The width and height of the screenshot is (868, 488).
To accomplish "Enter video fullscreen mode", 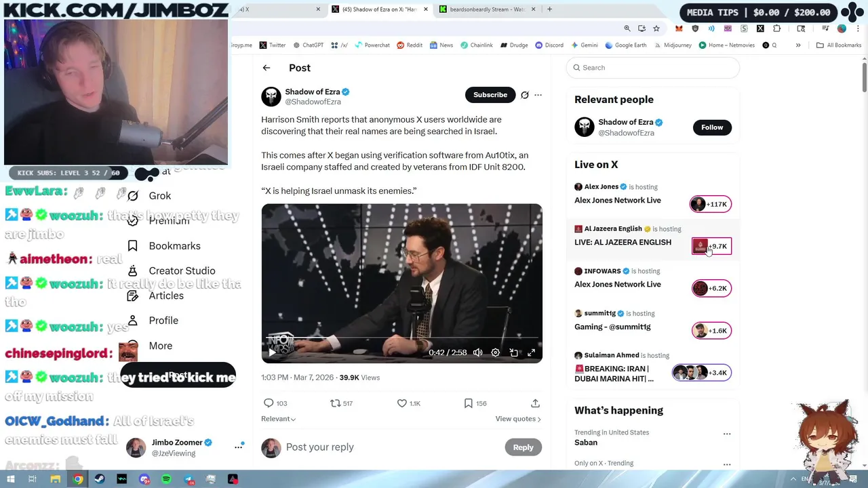I will coord(532,352).
